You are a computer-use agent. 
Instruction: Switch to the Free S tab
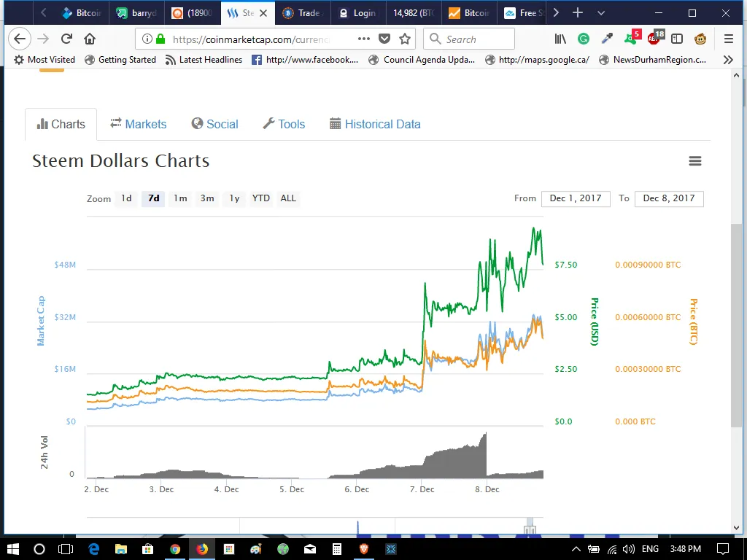point(524,13)
